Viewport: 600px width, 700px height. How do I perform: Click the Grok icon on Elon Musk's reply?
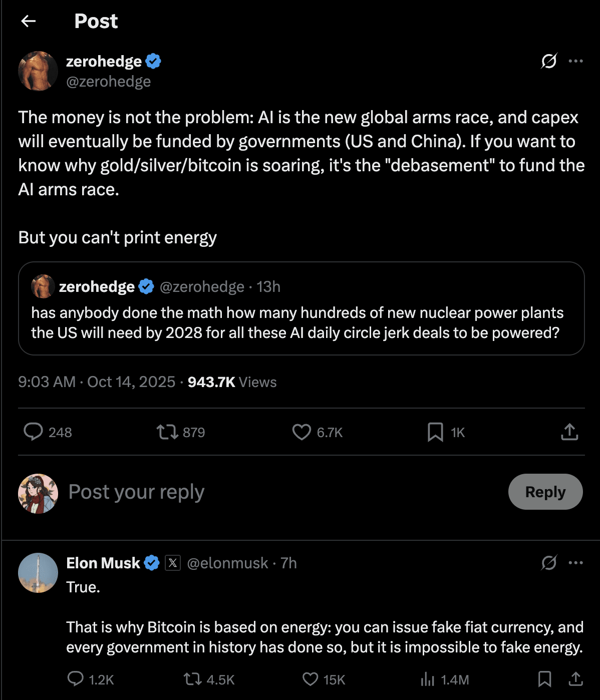pos(549,563)
